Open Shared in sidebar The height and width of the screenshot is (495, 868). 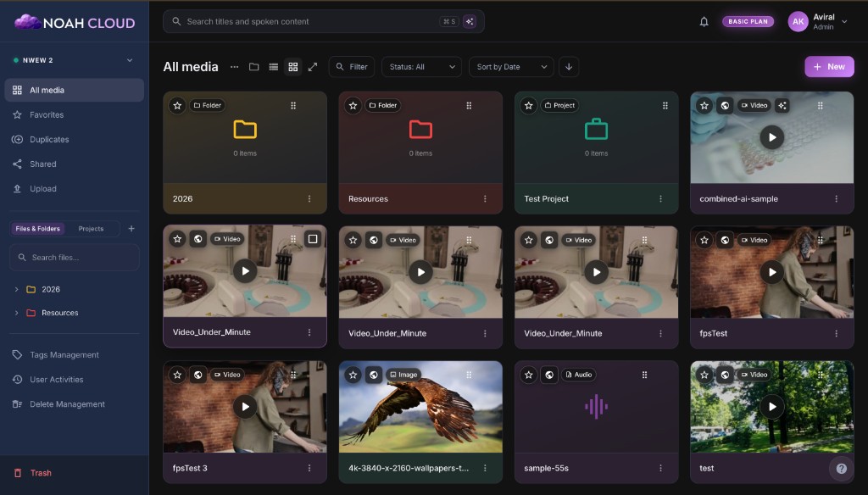[x=75, y=164]
